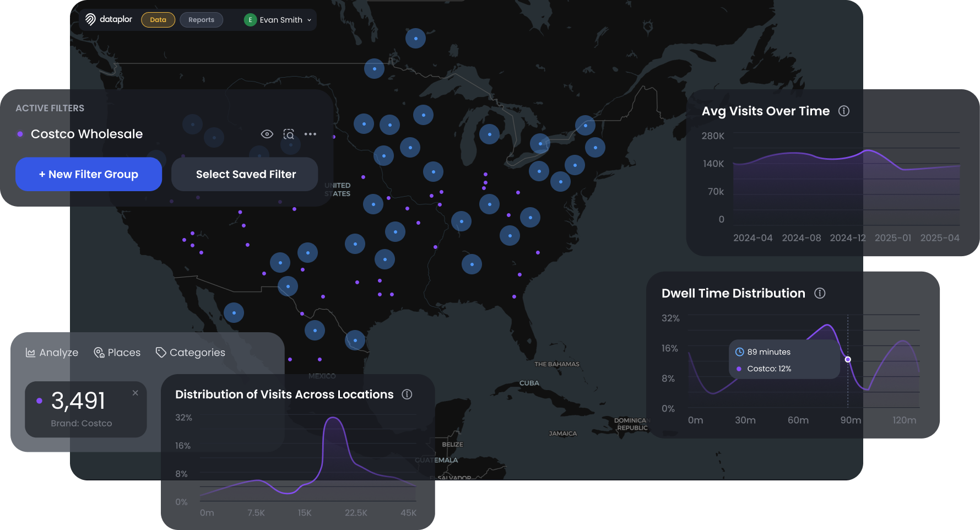
Task: Close the Brand: Costco count card
Action: [136, 393]
